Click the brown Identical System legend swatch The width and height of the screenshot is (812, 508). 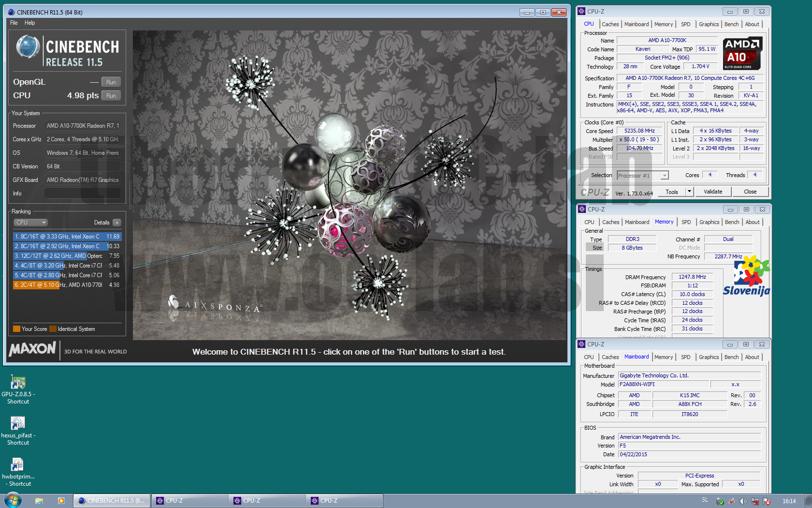(53, 329)
